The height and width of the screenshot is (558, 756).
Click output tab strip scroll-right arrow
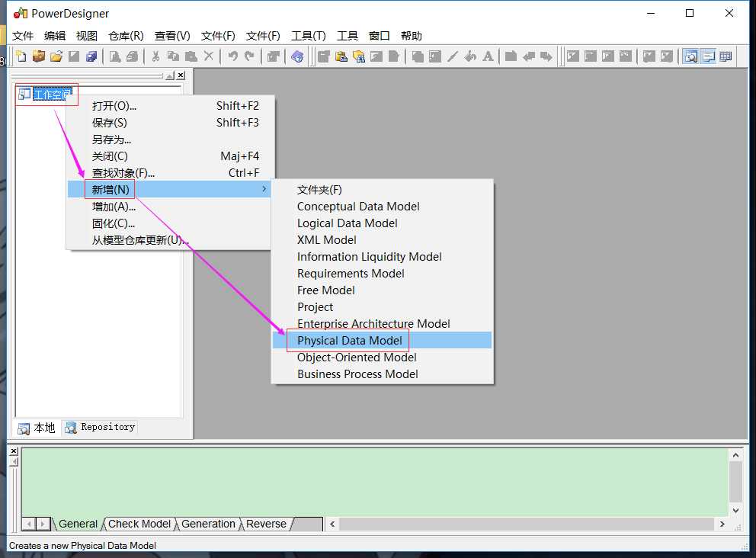(43, 524)
